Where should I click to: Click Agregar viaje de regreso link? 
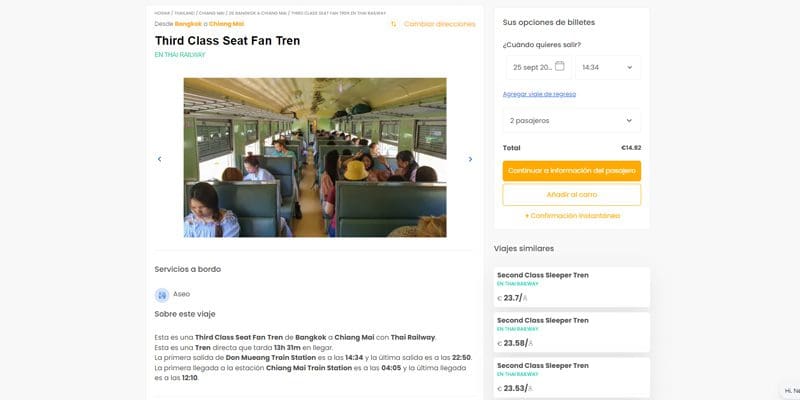pyautogui.click(x=539, y=94)
